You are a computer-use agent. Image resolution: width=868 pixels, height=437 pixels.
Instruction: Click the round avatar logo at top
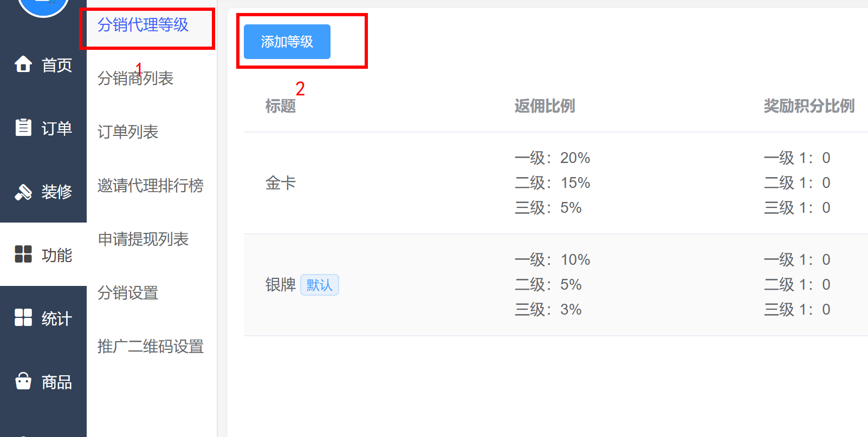point(43,5)
